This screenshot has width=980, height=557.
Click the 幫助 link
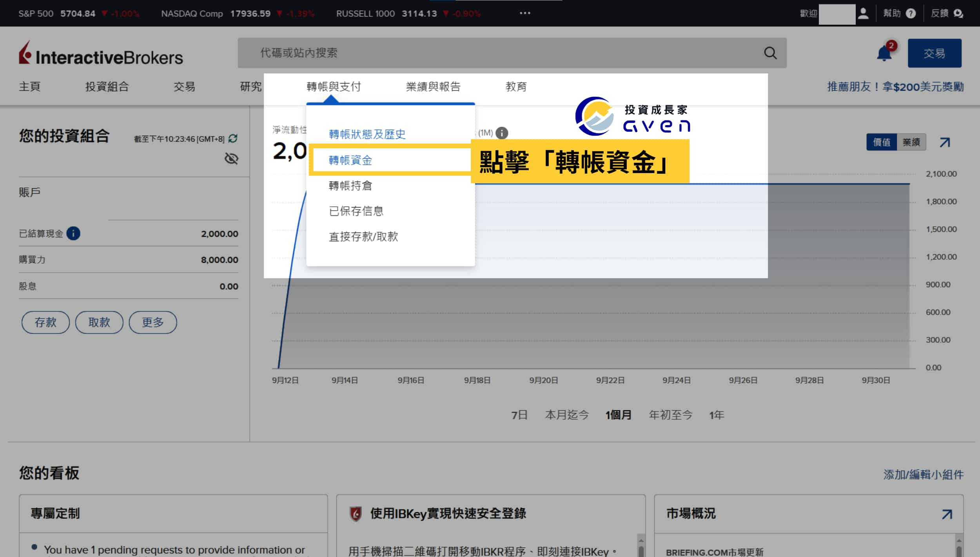click(892, 13)
